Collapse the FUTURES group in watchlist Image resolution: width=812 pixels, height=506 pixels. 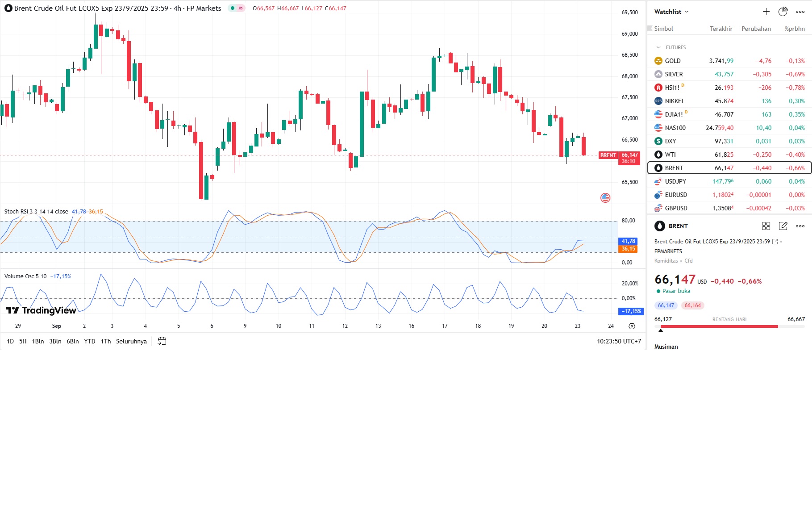pos(658,47)
